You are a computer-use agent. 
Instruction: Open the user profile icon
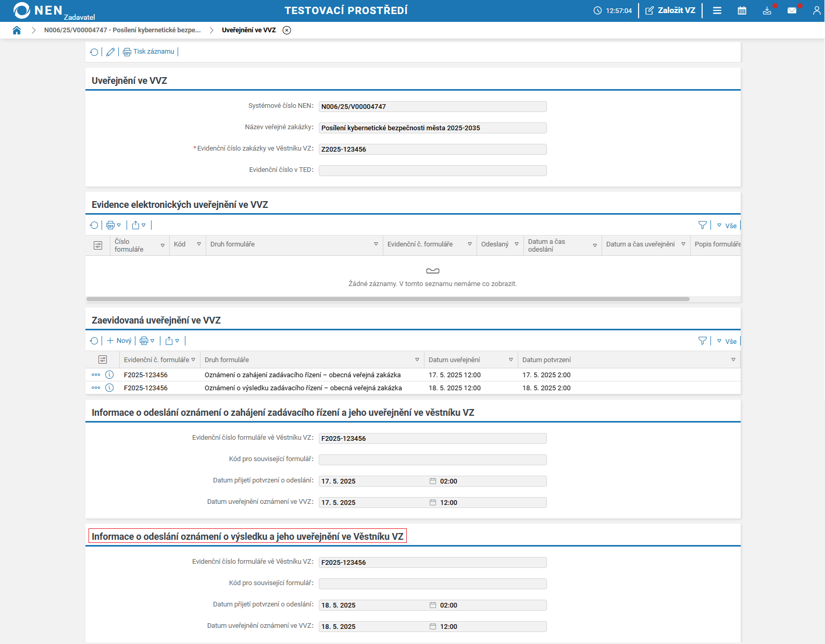click(817, 10)
